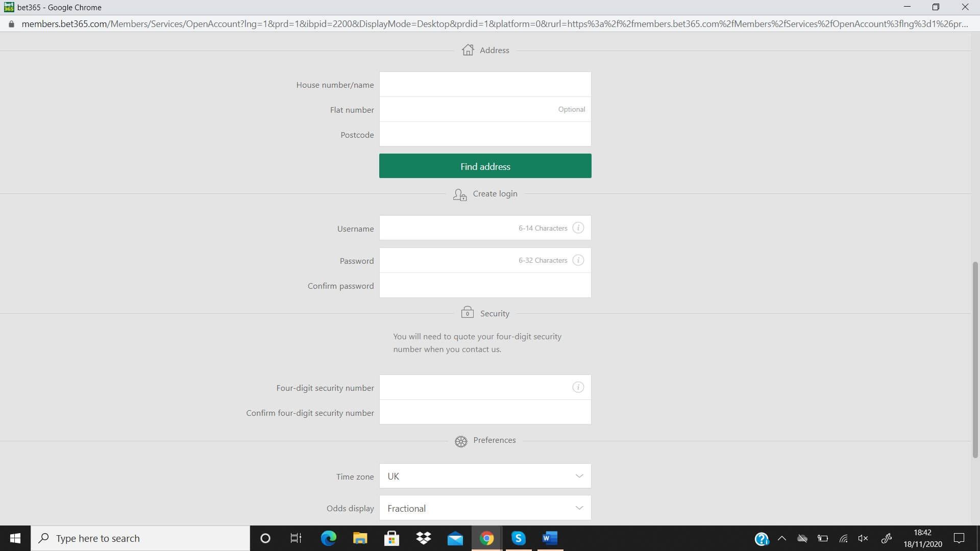Image resolution: width=980 pixels, height=551 pixels.
Task: Click the four-digit security number info icon
Action: coord(578,387)
